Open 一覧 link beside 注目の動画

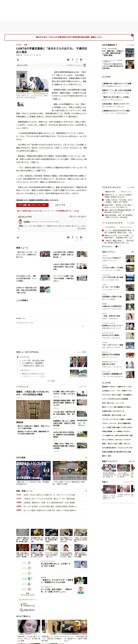[86, 457]
